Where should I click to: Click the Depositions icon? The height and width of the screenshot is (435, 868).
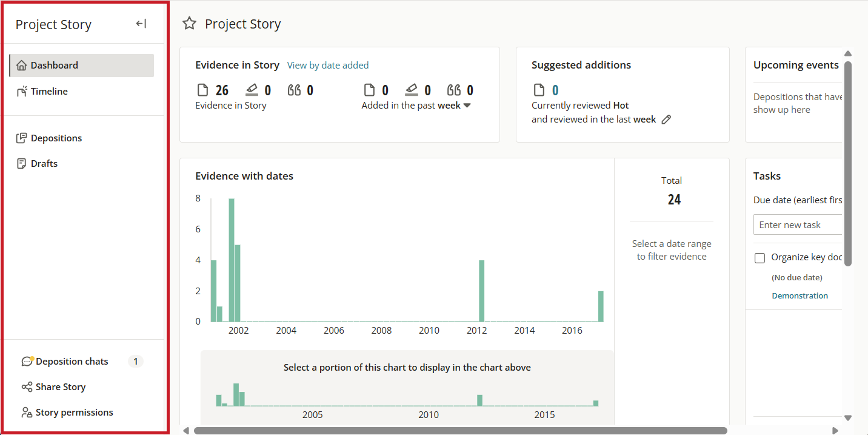point(22,138)
